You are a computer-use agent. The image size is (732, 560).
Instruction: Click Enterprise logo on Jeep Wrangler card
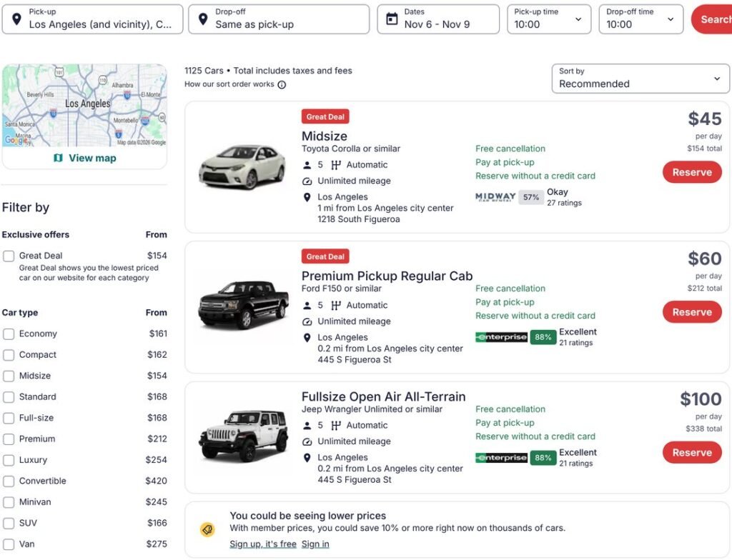pyautogui.click(x=501, y=458)
